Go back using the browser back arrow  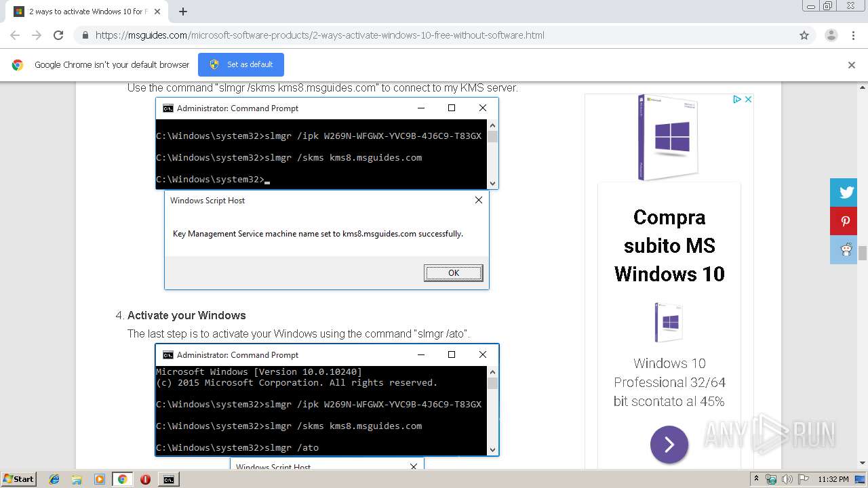click(15, 35)
